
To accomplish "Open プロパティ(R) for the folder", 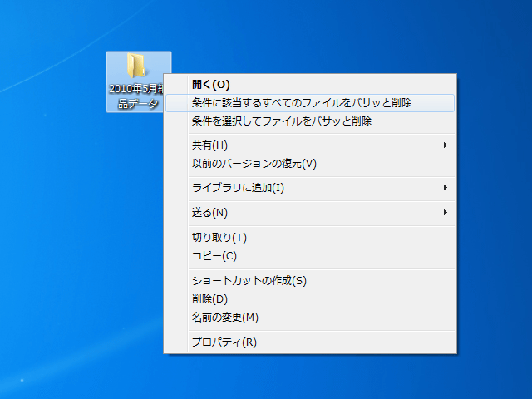I will click(310, 342).
